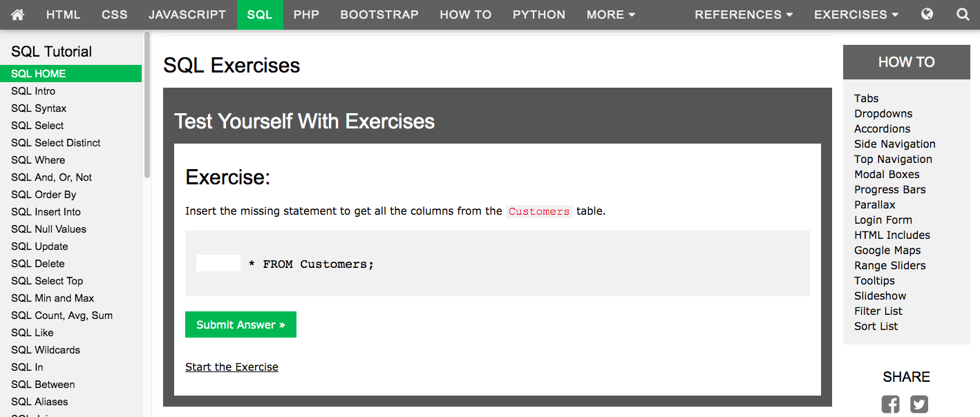Open Filter List how-to link
Screen dimensions: 980x417
point(878,311)
